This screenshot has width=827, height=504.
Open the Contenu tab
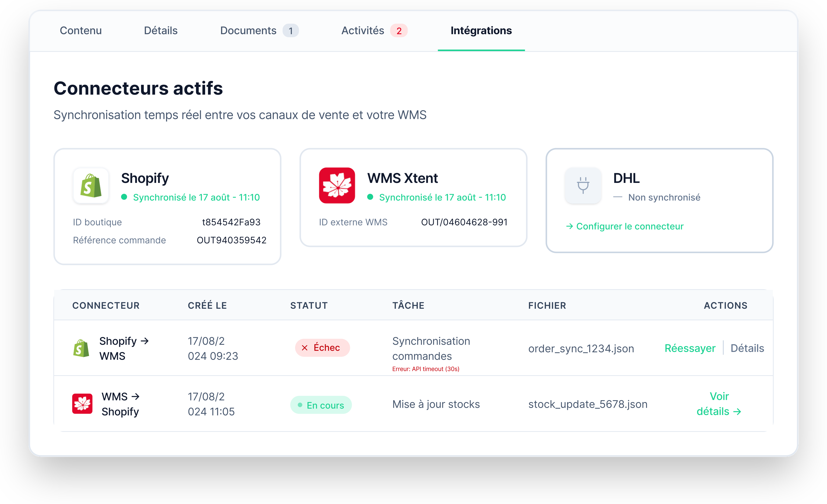click(80, 30)
